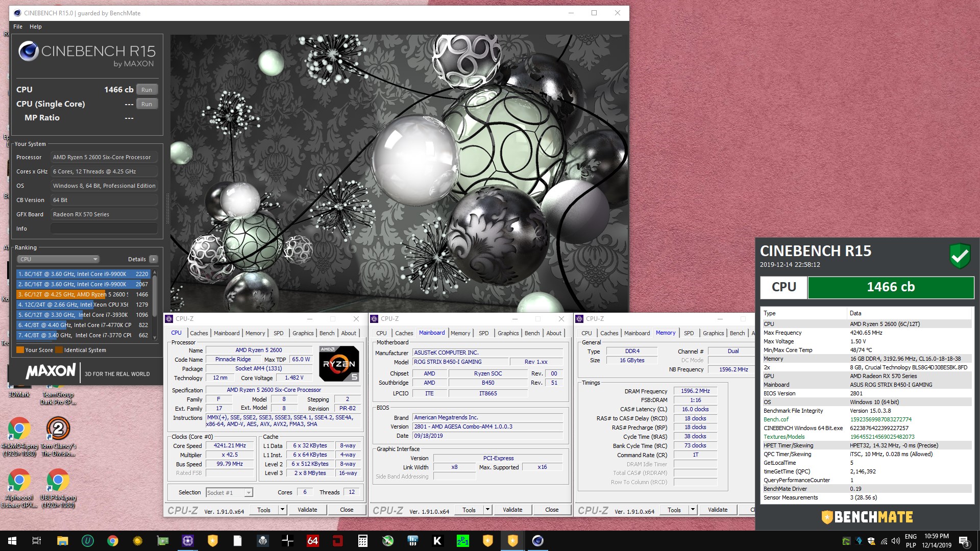Open Memory tab in first CPU-Z window

[x=255, y=333]
